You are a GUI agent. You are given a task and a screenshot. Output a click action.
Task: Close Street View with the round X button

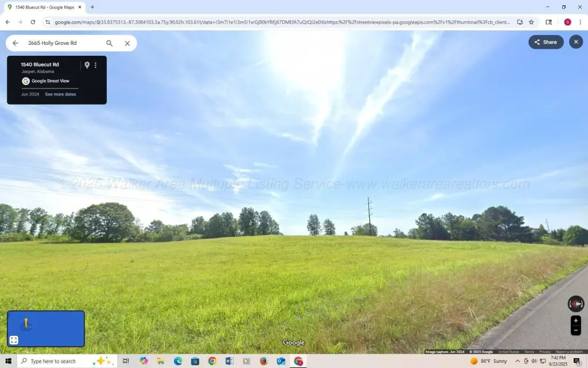coord(576,42)
